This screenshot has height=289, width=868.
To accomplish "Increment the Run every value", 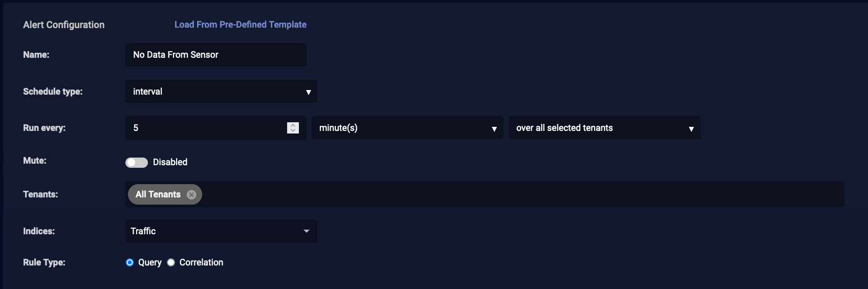I will 293,125.
